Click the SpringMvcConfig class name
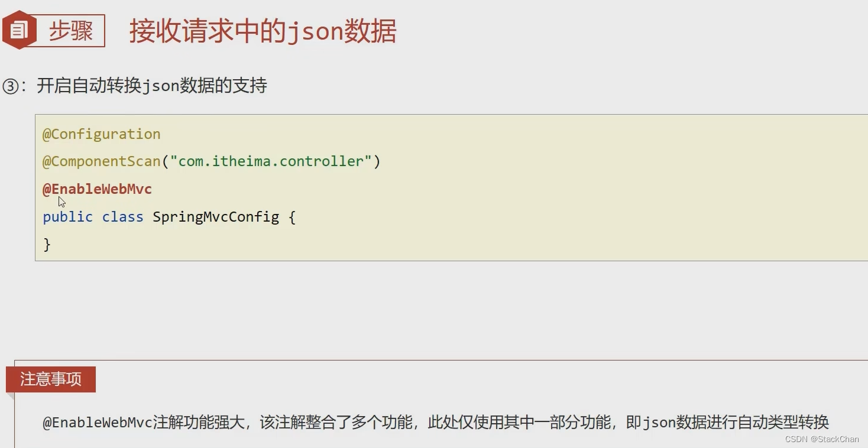 (216, 217)
